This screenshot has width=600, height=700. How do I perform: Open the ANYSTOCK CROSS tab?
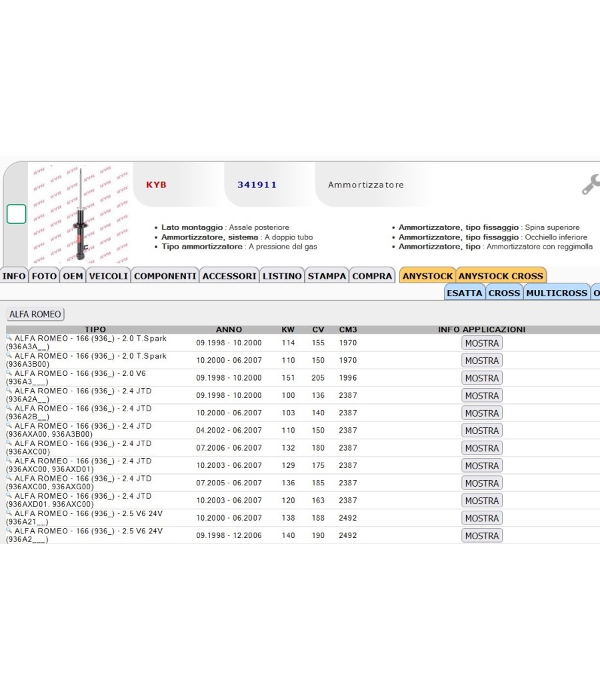[x=501, y=276]
